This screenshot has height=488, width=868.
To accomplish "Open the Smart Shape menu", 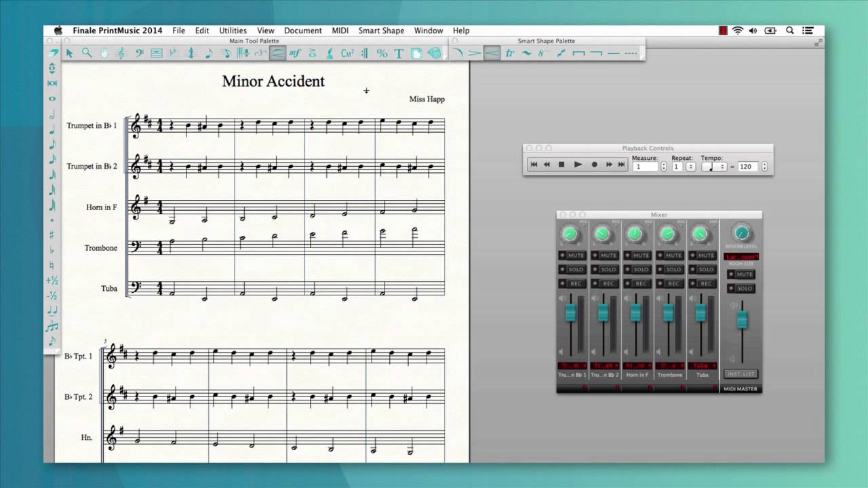I will click(381, 30).
